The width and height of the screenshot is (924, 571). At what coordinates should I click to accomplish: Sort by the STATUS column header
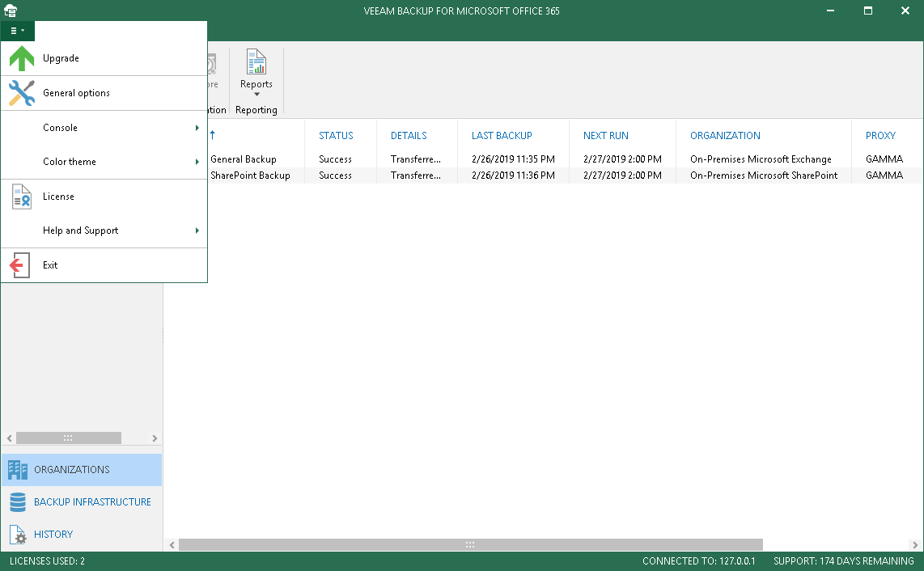[x=336, y=136]
